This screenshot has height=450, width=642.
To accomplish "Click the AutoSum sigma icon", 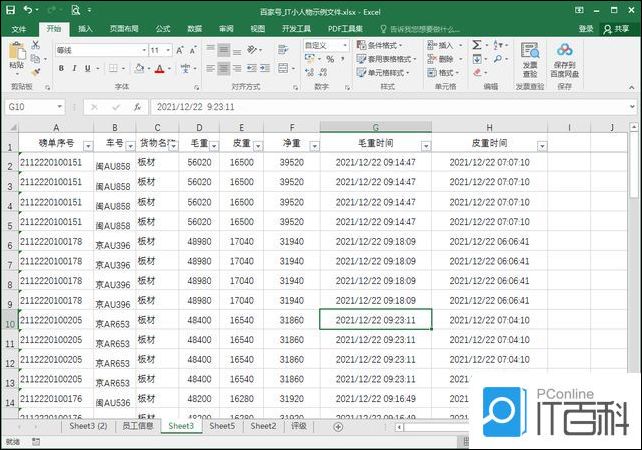I will pos(476,45).
